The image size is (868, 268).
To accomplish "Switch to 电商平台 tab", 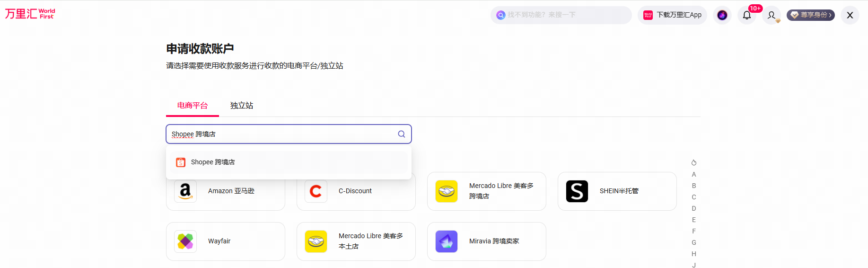I will pyautogui.click(x=193, y=106).
